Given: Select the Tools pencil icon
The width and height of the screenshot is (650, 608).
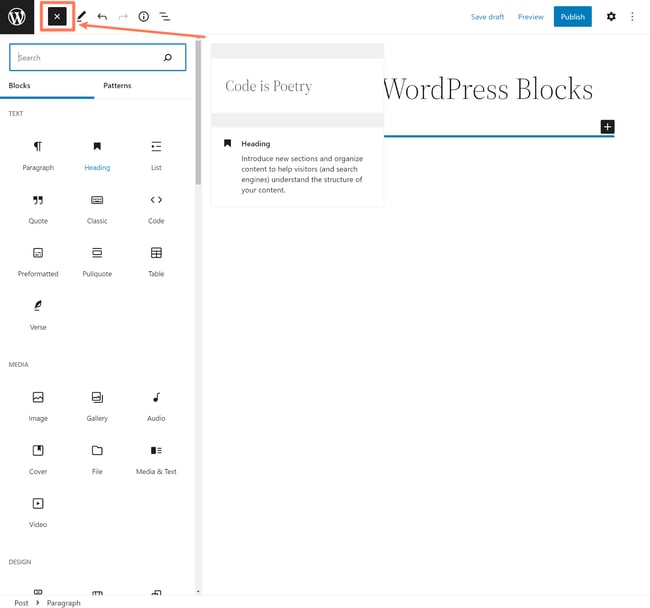Looking at the screenshot, I should pyautogui.click(x=82, y=17).
